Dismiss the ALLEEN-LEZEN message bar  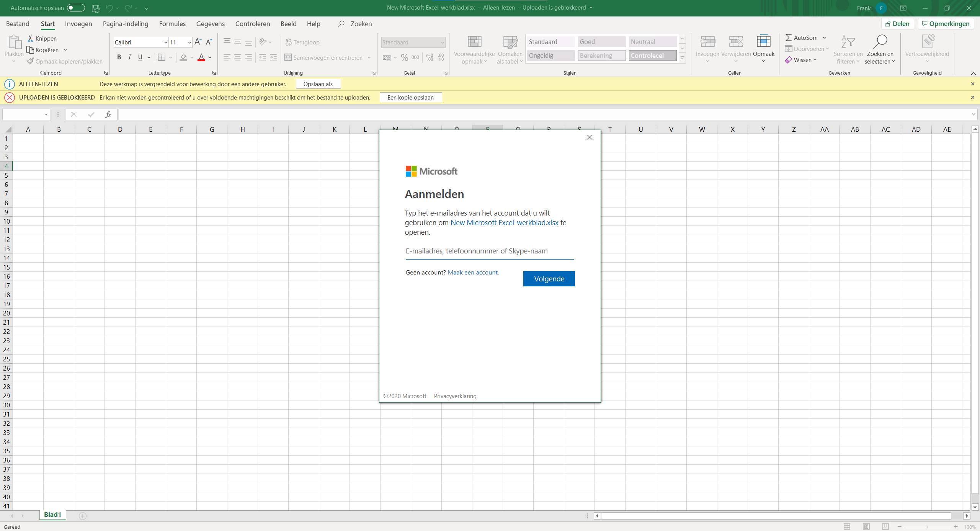point(973,84)
